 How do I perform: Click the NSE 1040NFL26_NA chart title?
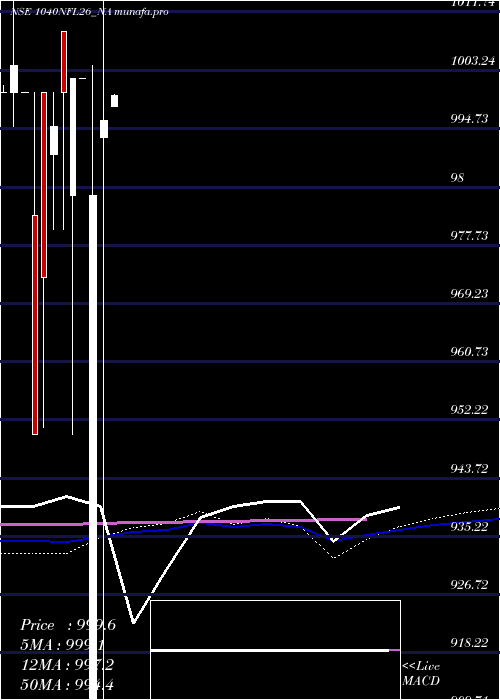(x=61, y=12)
